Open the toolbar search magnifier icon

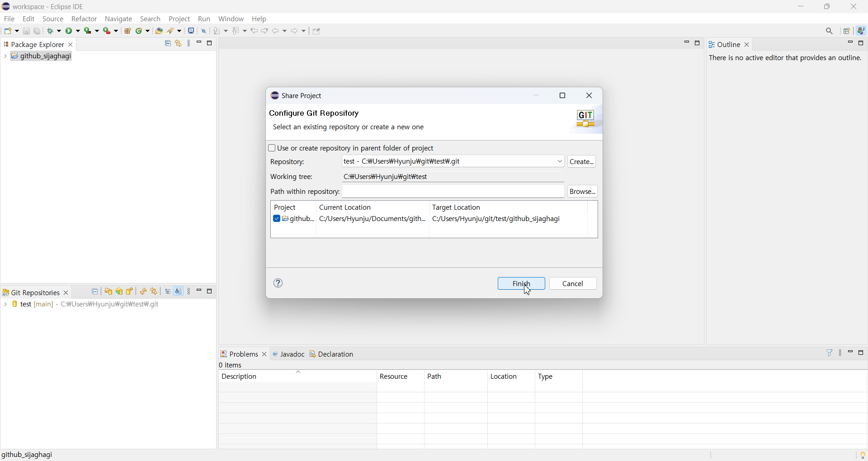click(830, 31)
